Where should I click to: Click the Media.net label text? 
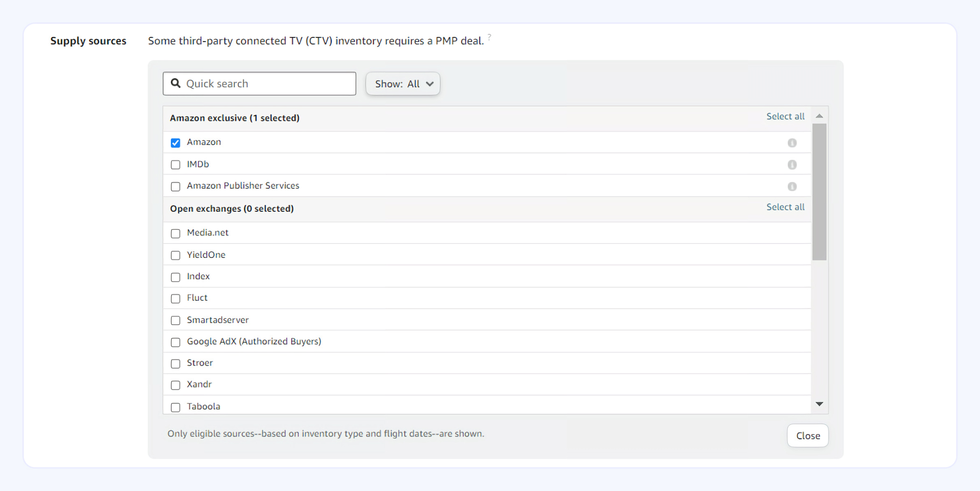click(x=208, y=233)
